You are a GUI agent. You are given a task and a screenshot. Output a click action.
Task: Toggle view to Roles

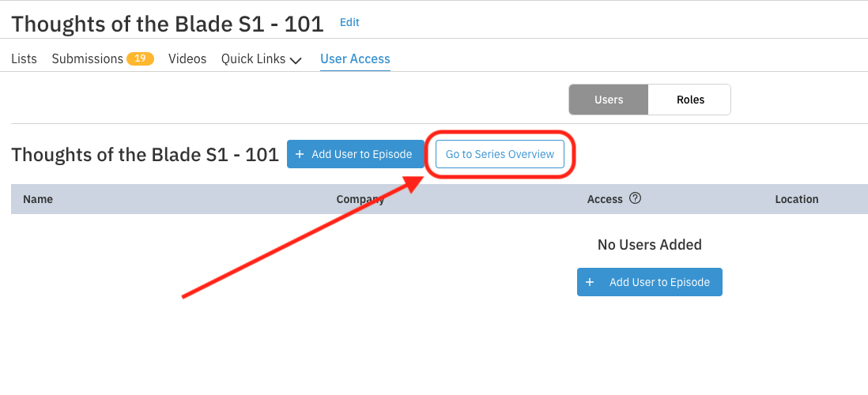pyautogui.click(x=690, y=100)
